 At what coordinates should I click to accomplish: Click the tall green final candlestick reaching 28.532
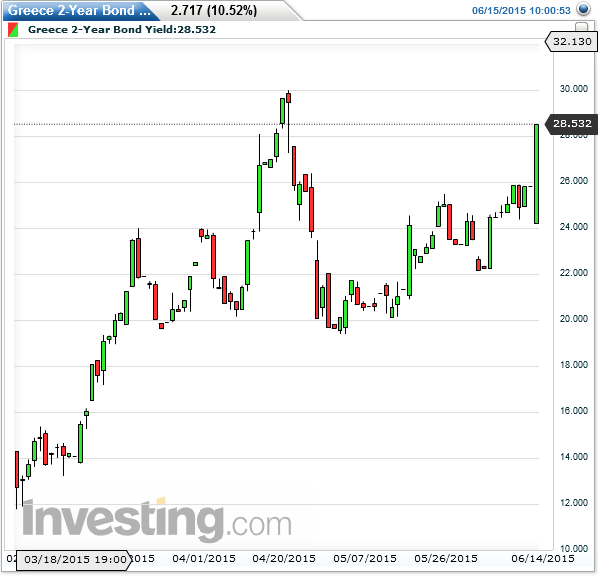[x=536, y=174]
